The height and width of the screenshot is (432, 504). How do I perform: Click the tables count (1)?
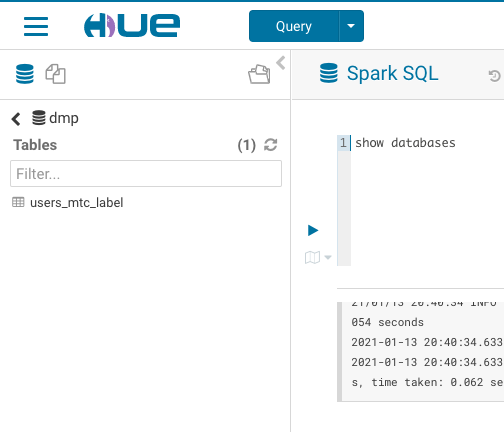pos(247,145)
